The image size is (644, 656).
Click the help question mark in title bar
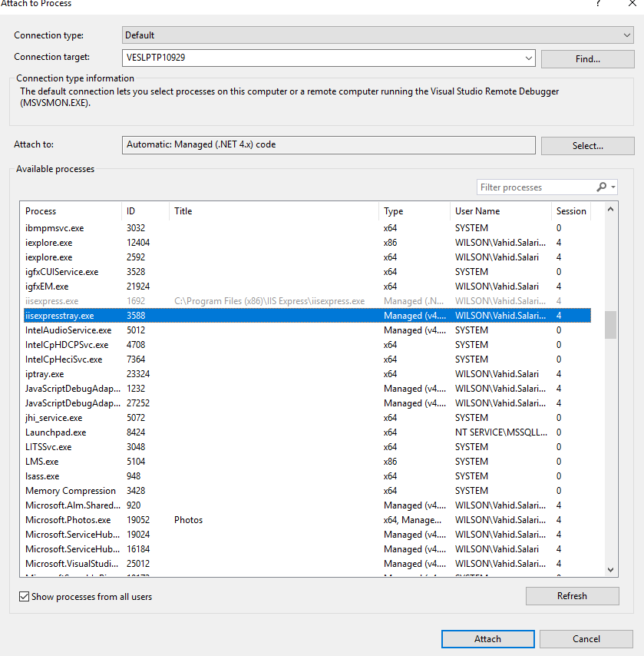click(x=598, y=4)
